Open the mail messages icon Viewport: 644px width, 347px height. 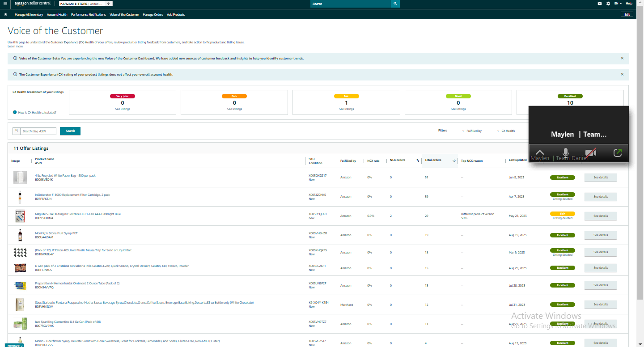click(x=600, y=4)
